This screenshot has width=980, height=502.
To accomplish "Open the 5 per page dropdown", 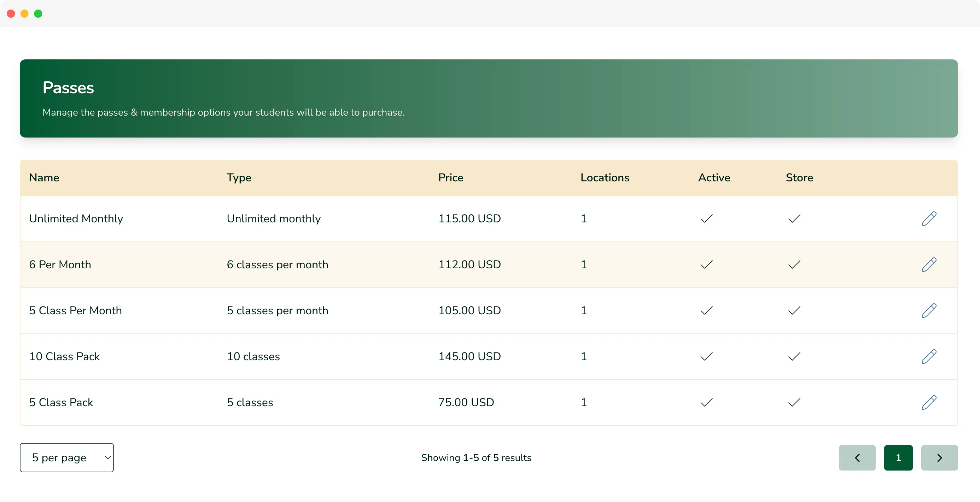I will click(x=66, y=457).
